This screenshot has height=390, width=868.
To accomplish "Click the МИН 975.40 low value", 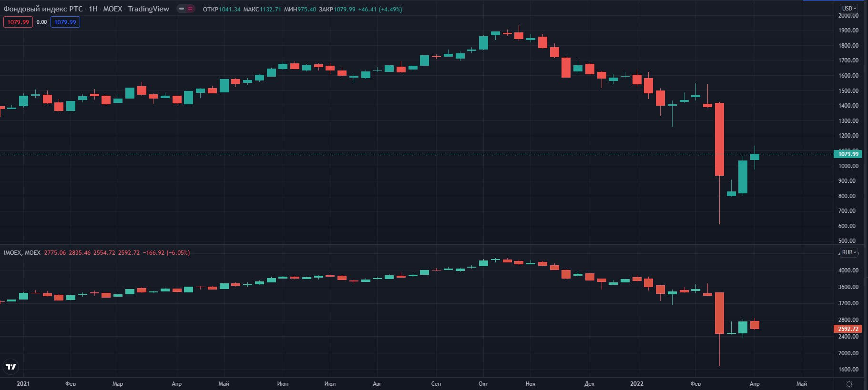I will [x=300, y=9].
